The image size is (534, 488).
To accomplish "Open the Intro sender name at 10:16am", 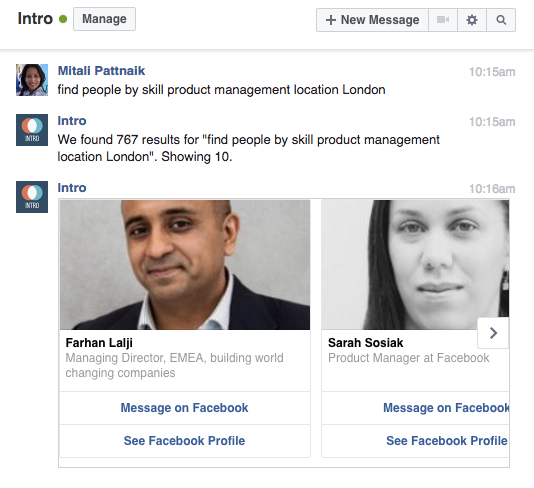I will (72, 188).
